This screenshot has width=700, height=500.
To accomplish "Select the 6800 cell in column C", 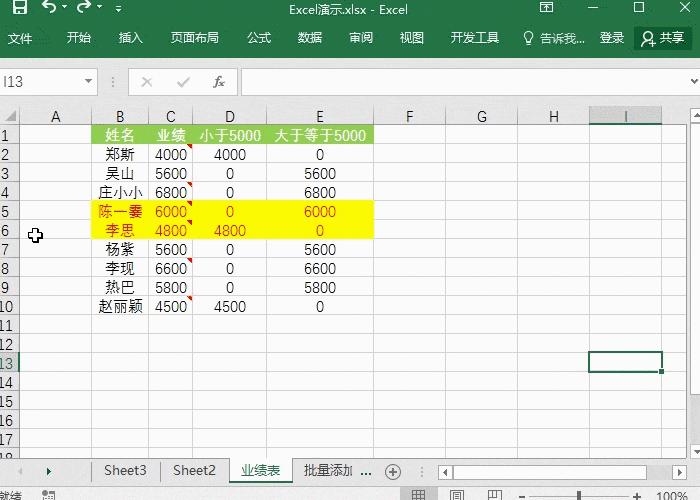I will click(171, 192).
